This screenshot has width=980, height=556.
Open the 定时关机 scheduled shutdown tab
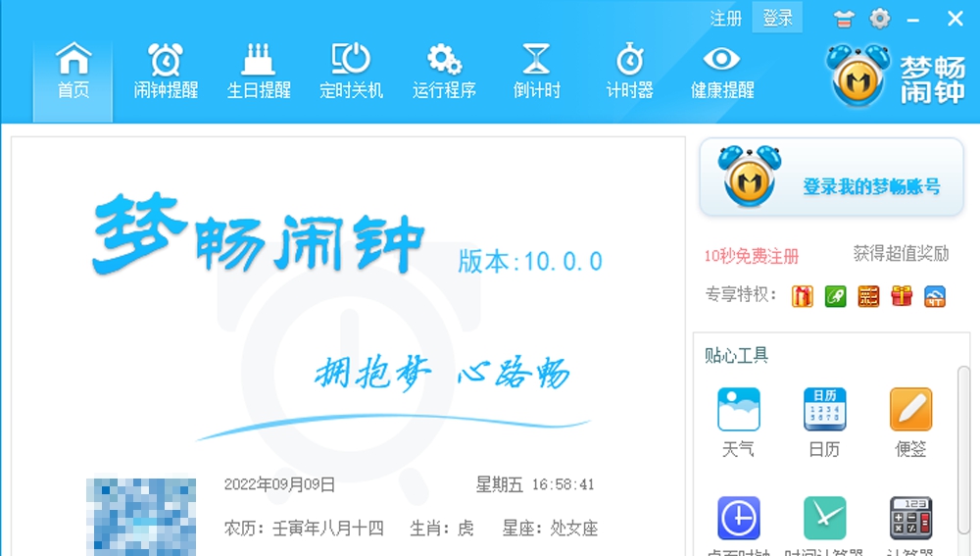point(351,72)
